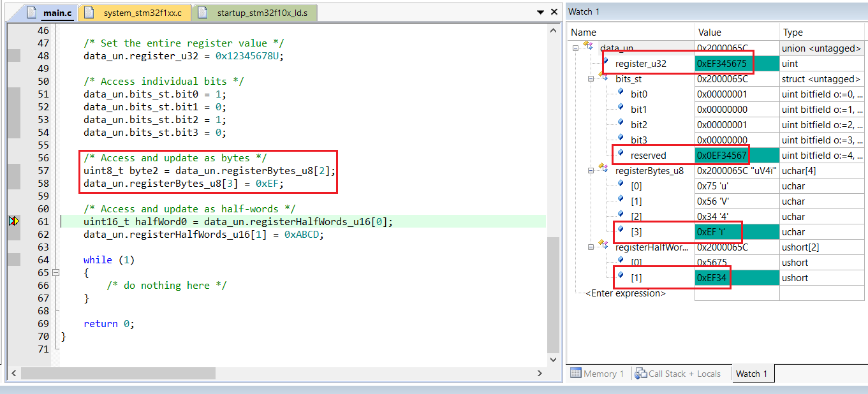
Task: Close the active editor tab with X
Action: 554,12
